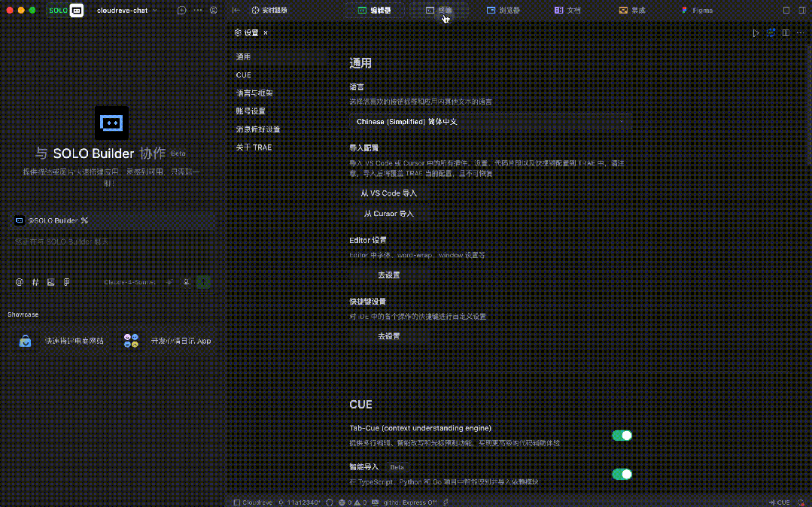Close the 设置 editor tab

coord(266,32)
